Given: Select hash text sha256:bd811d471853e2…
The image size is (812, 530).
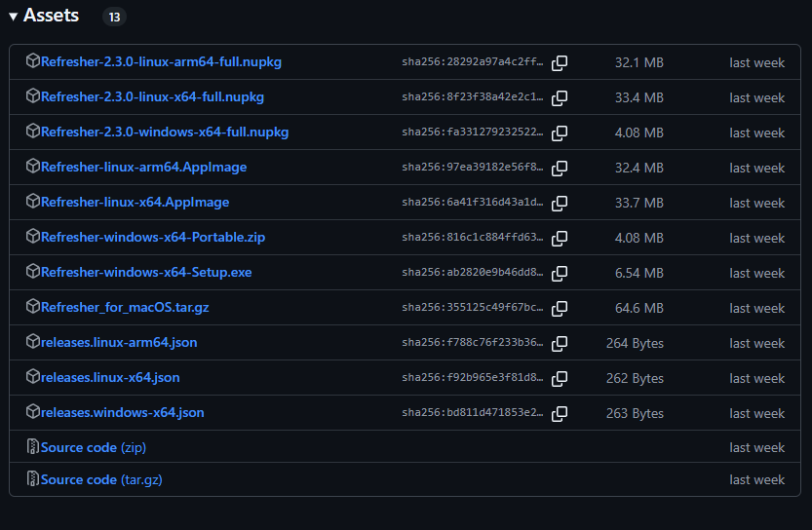Looking at the screenshot, I should 472,412.
